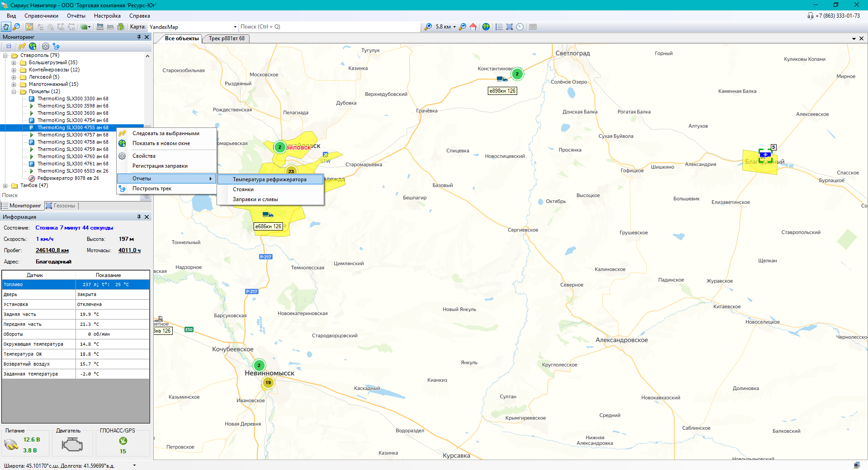Toggle pin on Информация panel

[139, 217]
